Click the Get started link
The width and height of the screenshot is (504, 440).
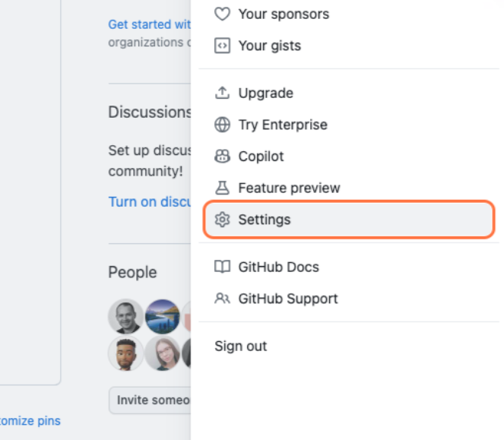(149, 24)
